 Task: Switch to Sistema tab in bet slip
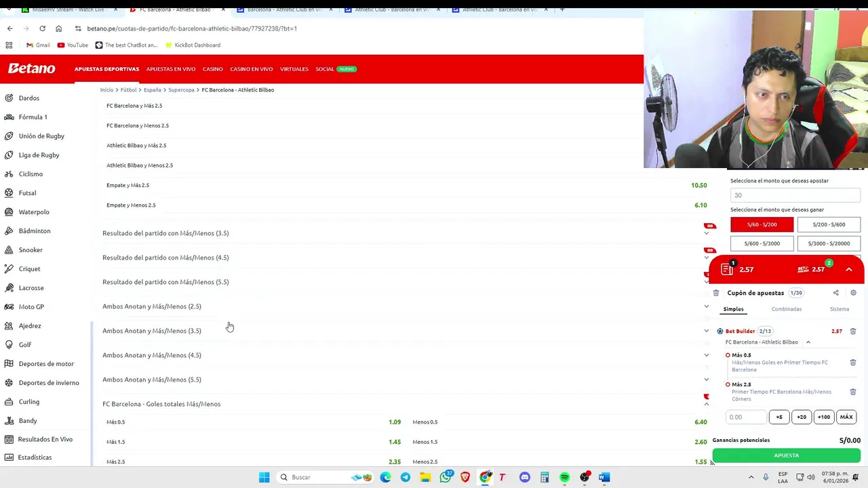click(x=839, y=309)
